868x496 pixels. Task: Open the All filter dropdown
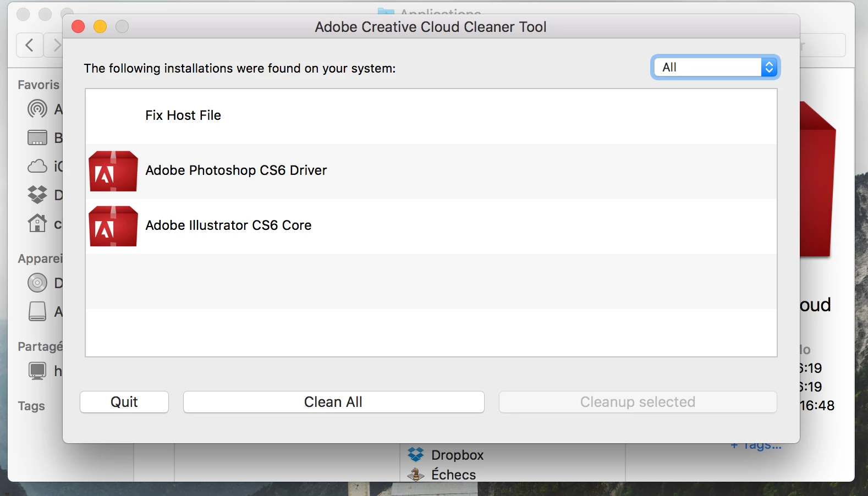715,67
